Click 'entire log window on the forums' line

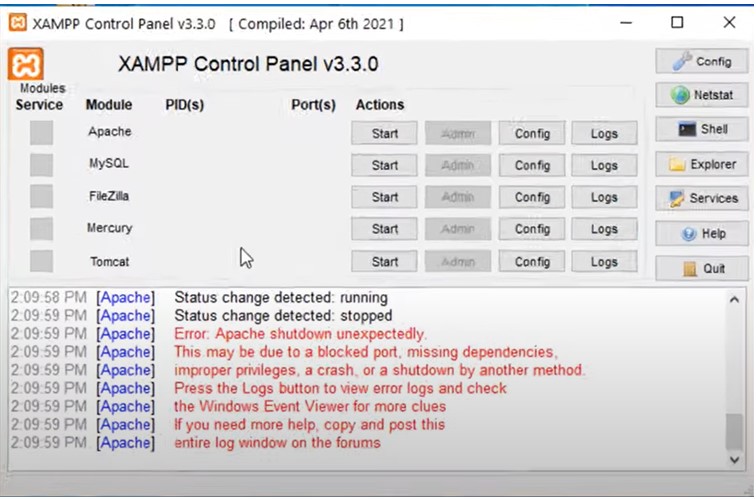[277, 443]
